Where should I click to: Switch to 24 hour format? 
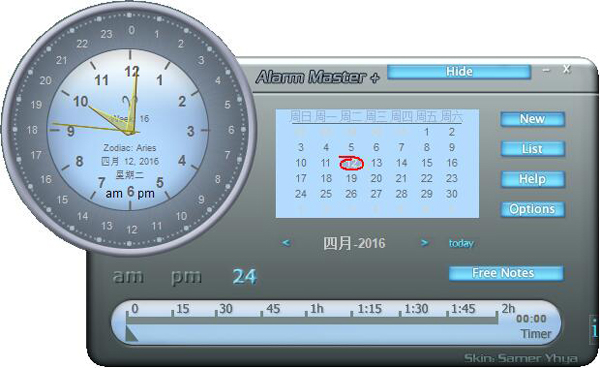[245, 277]
